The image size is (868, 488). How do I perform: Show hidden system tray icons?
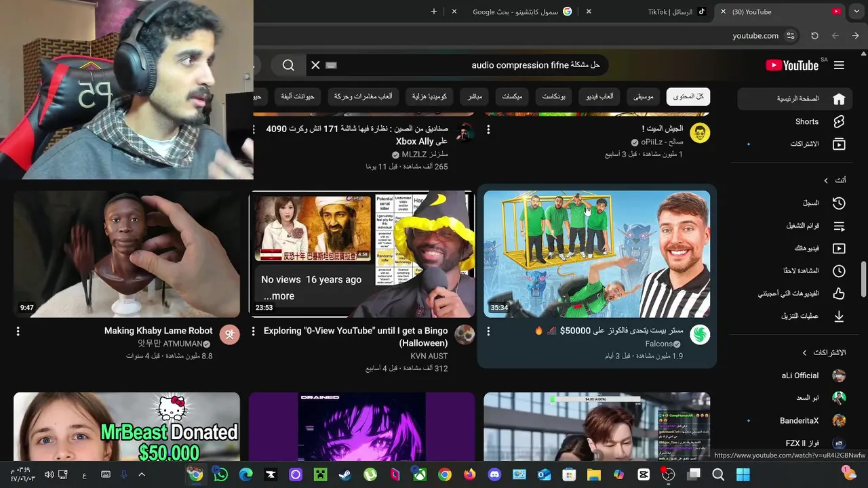pos(141,474)
